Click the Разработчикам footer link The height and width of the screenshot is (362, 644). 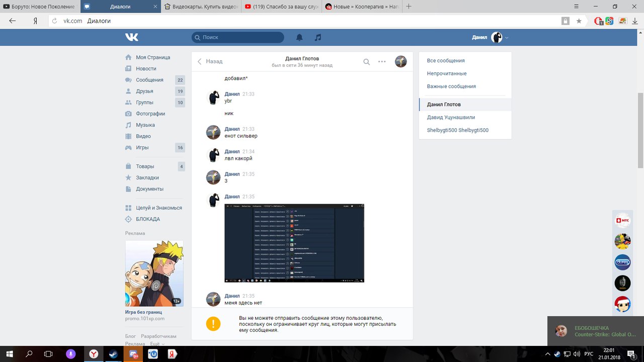tap(159, 336)
